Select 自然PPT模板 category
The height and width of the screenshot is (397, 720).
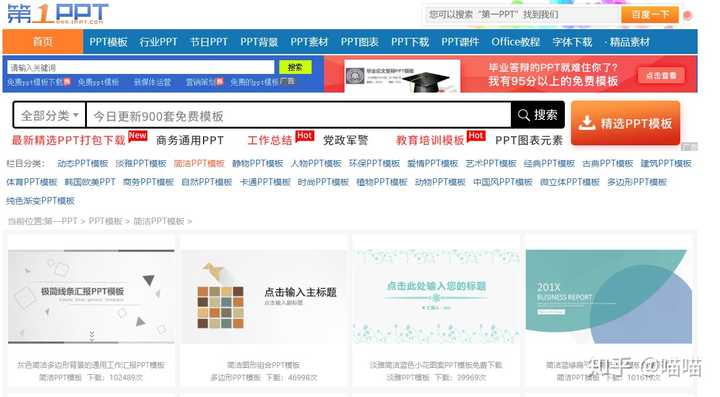click(207, 182)
